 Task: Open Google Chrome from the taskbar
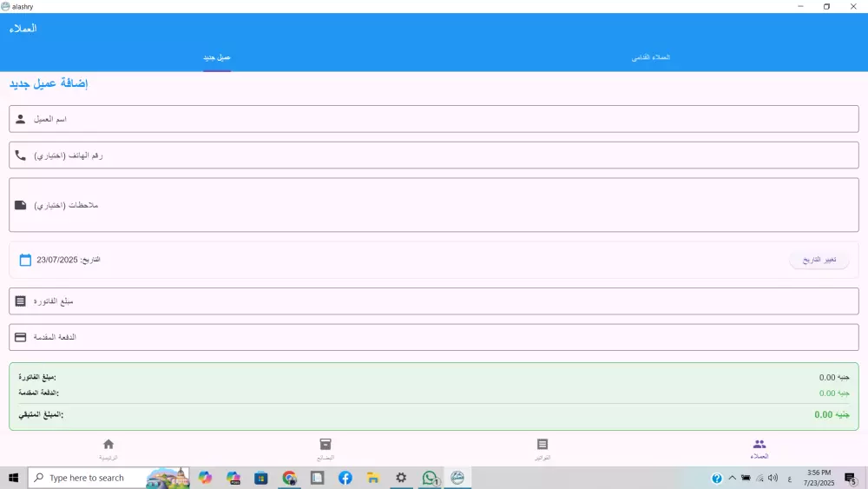pos(290,478)
